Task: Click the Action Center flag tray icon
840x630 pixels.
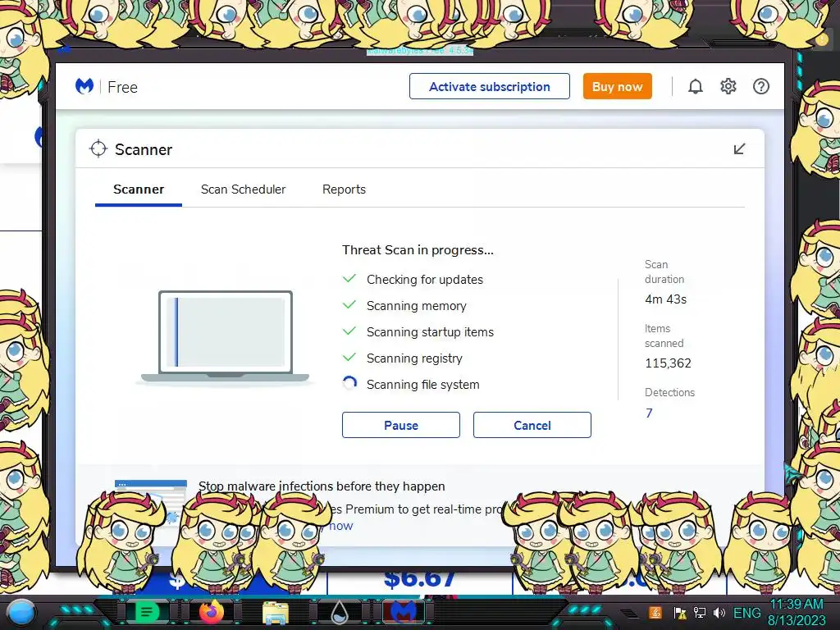Action: [680, 613]
